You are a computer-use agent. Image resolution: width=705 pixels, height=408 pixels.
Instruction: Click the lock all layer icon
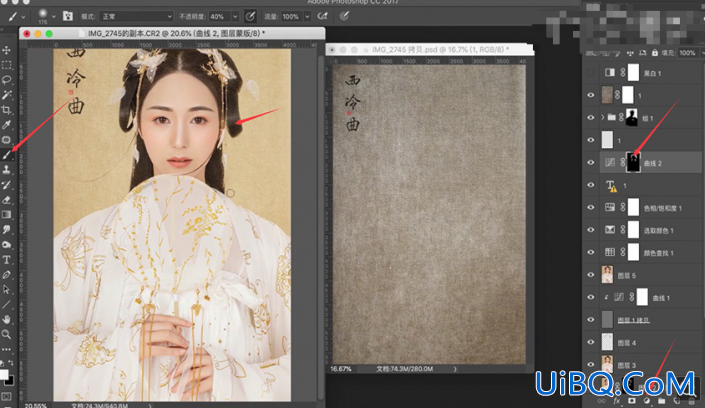click(x=655, y=53)
